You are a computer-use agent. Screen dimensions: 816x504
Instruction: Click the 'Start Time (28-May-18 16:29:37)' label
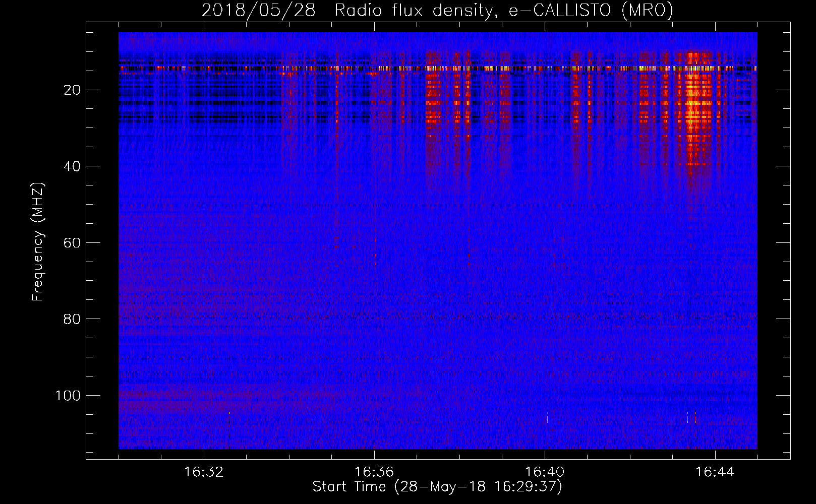(x=437, y=487)
